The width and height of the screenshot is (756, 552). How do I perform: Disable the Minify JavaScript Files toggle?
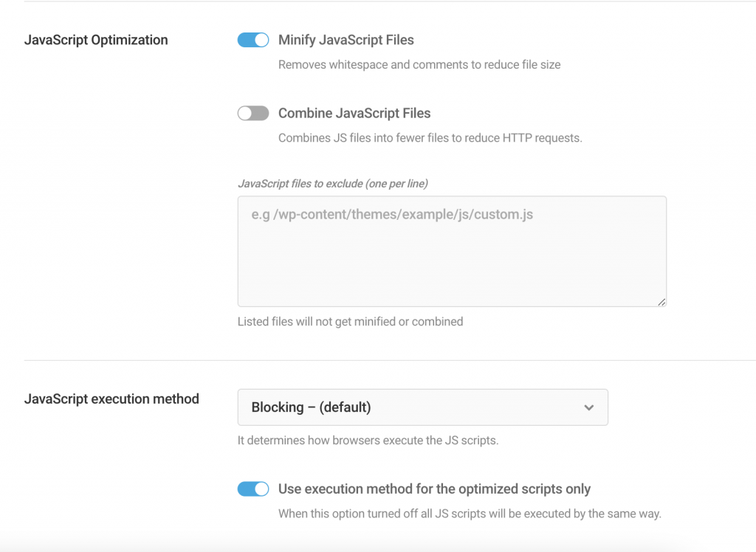[x=253, y=40]
